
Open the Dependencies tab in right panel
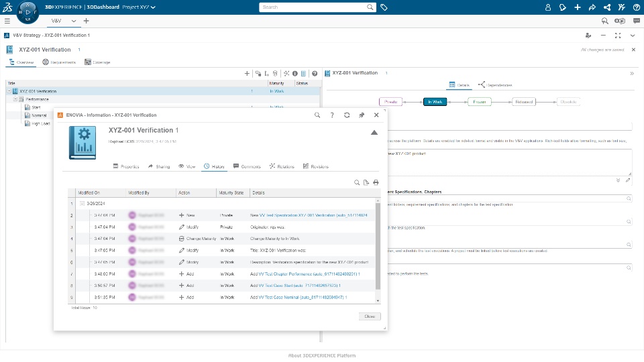click(x=495, y=85)
